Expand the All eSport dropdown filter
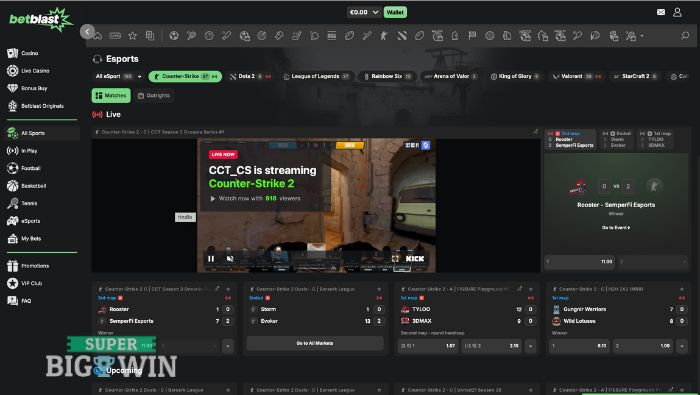700x395 pixels. click(x=118, y=76)
